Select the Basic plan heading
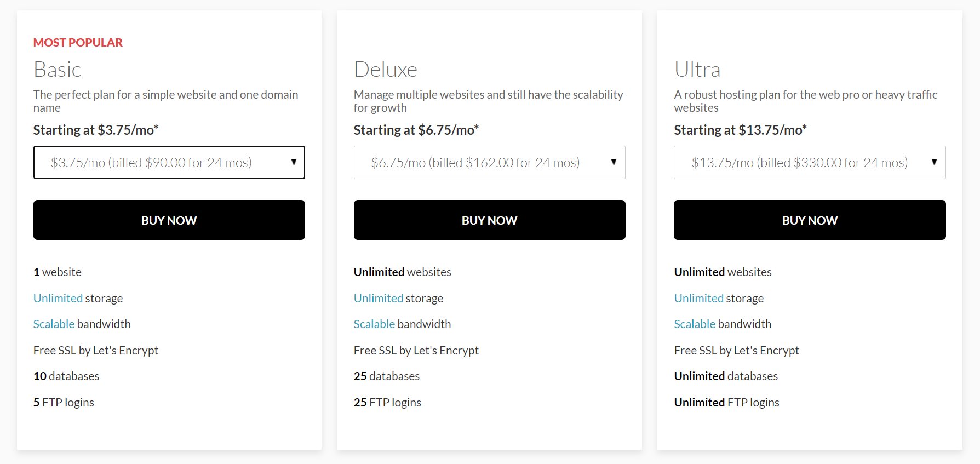Image resolution: width=980 pixels, height=464 pixels. point(57,70)
